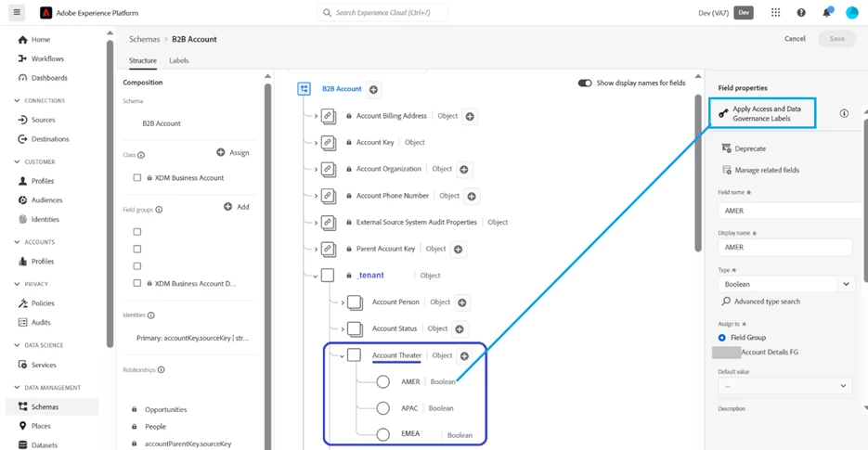The width and height of the screenshot is (868, 450).
Task: Click the Display name input AMER
Action: [x=785, y=248]
